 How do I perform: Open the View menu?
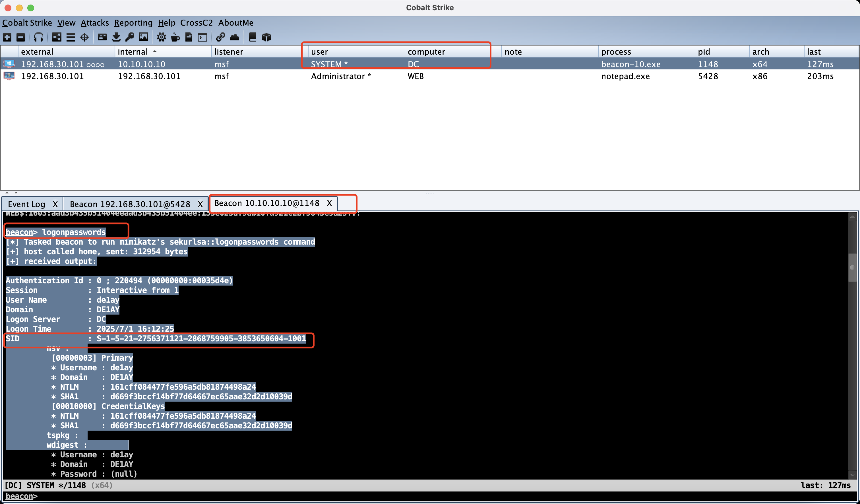(66, 22)
